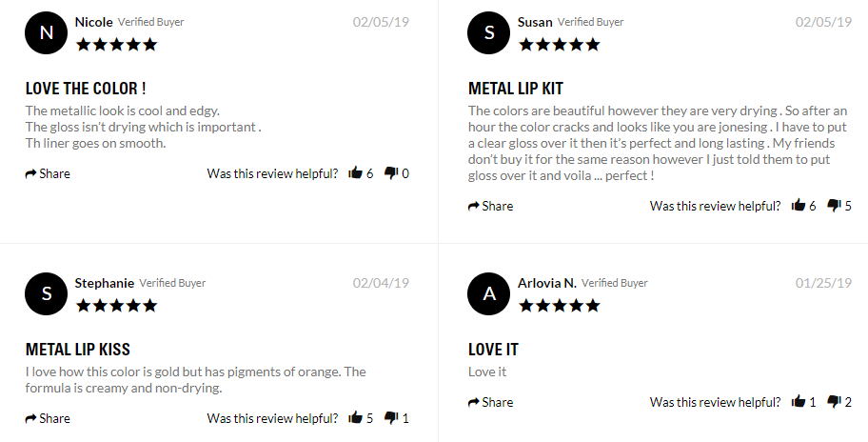Click Stephanie's round S avatar
This screenshot has height=442, width=868.
[x=46, y=293]
